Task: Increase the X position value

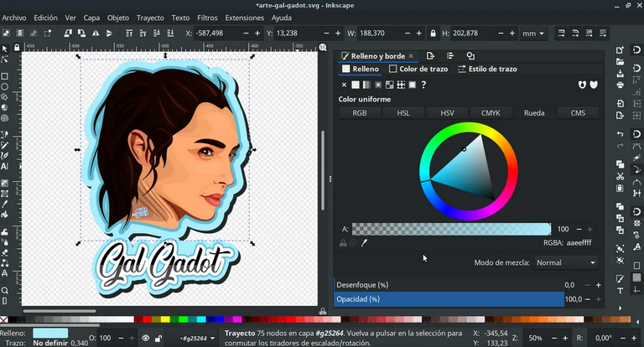Action: pos(257,34)
